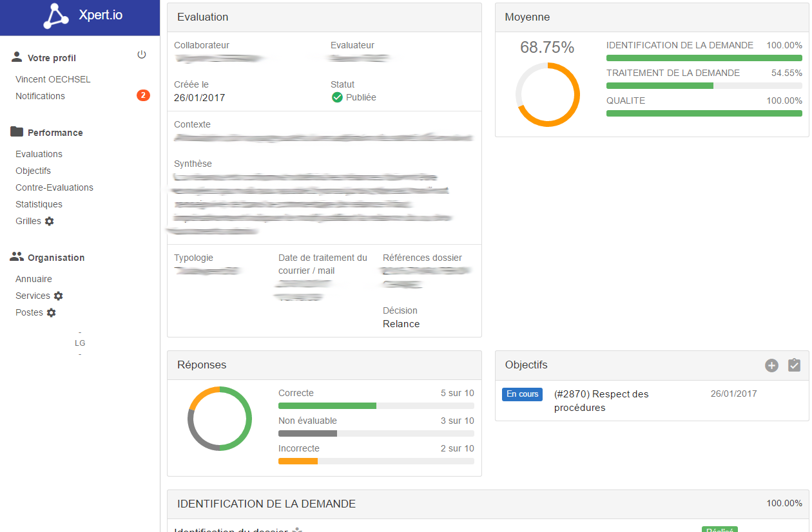Screen dimensions: 812x532
Task: Open the notifications badge showing 2
Action: [x=143, y=95]
